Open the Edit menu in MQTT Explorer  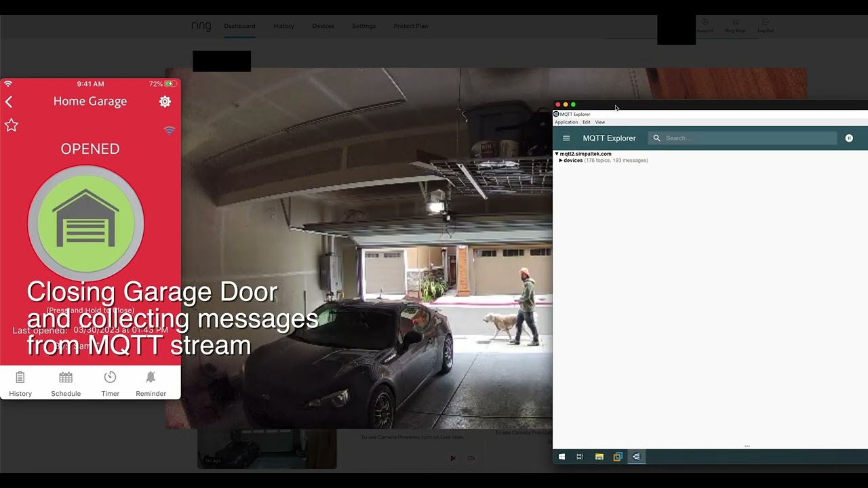coord(587,122)
